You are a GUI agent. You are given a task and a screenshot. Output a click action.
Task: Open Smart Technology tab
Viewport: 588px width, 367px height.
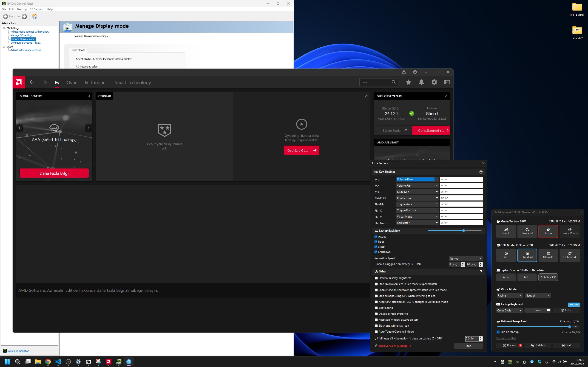133,83
